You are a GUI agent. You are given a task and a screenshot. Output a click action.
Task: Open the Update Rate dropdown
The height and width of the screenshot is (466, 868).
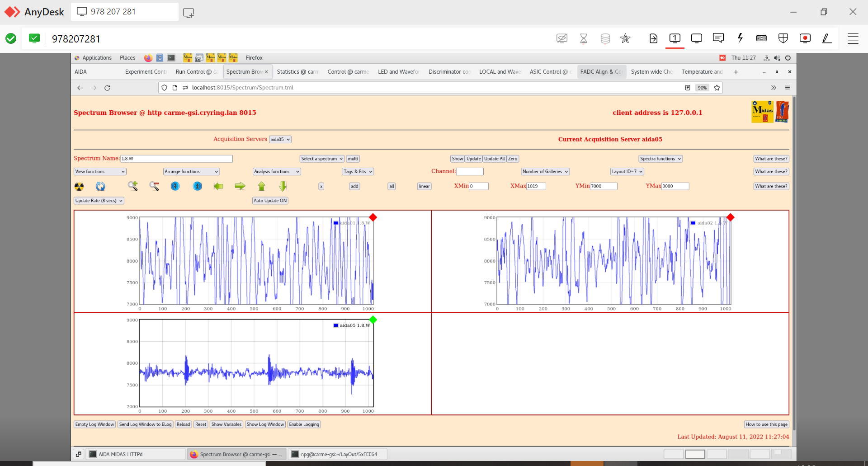pyautogui.click(x=99, y=201)
